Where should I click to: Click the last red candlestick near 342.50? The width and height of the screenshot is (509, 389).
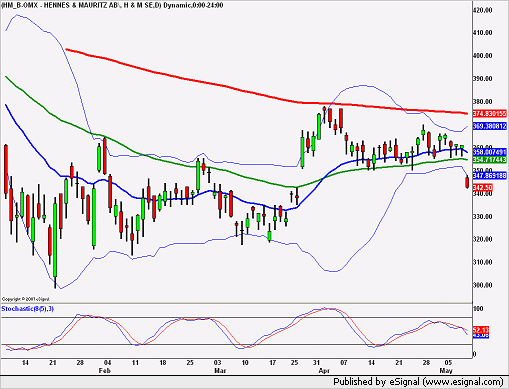click(x=467, y=182)
